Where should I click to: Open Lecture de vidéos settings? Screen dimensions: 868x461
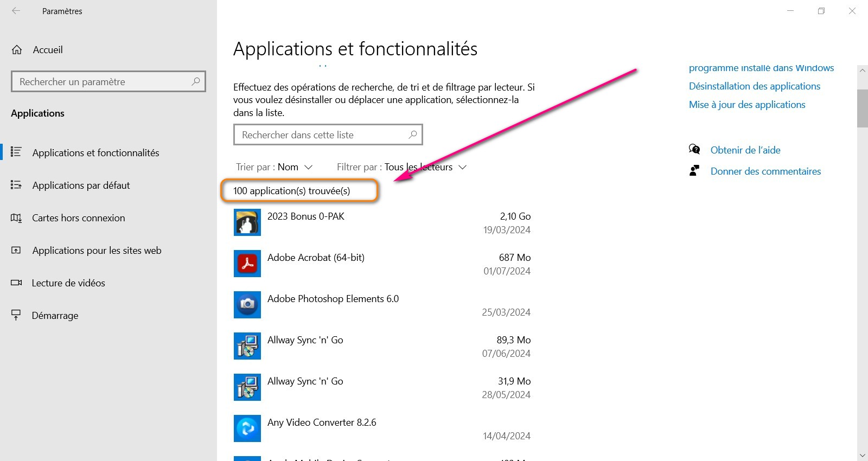[68, 283]
